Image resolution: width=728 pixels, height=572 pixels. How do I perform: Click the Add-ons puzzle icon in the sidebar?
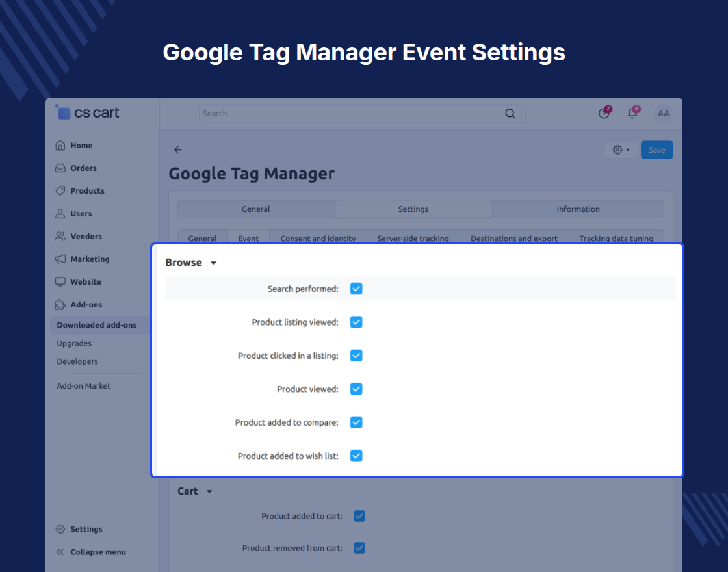[x=60, y=305]
